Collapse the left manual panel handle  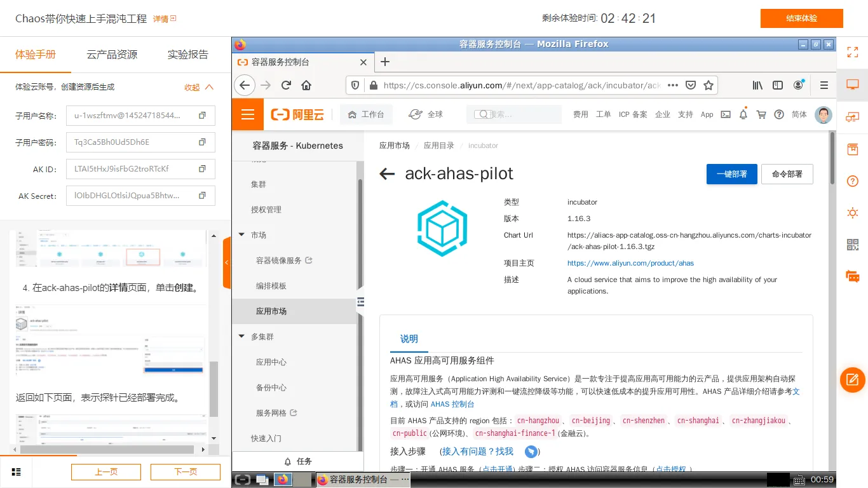(x=227, y=262)
